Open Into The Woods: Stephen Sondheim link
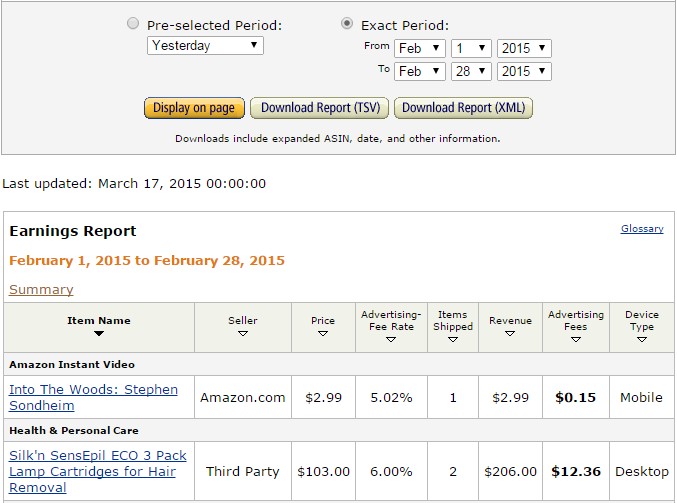The height and width of the screenshot is (503, 677). coord(93,397)
